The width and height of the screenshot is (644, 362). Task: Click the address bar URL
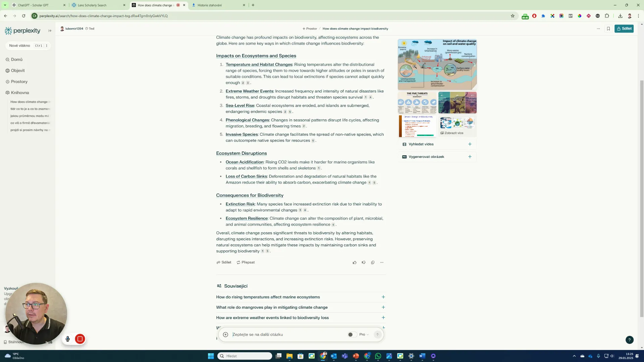[103, 16]
